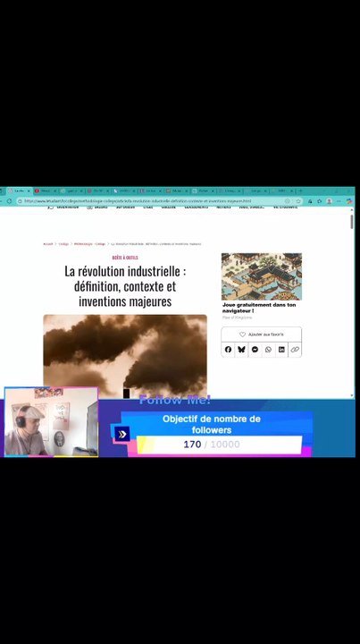
Task: Open the extensions puzzle icon
Action: [320, 201]
